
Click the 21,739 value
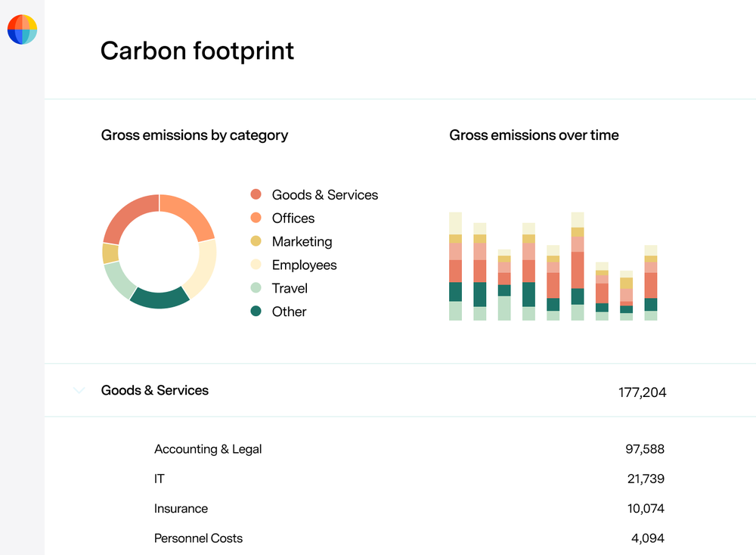point(646,479)
